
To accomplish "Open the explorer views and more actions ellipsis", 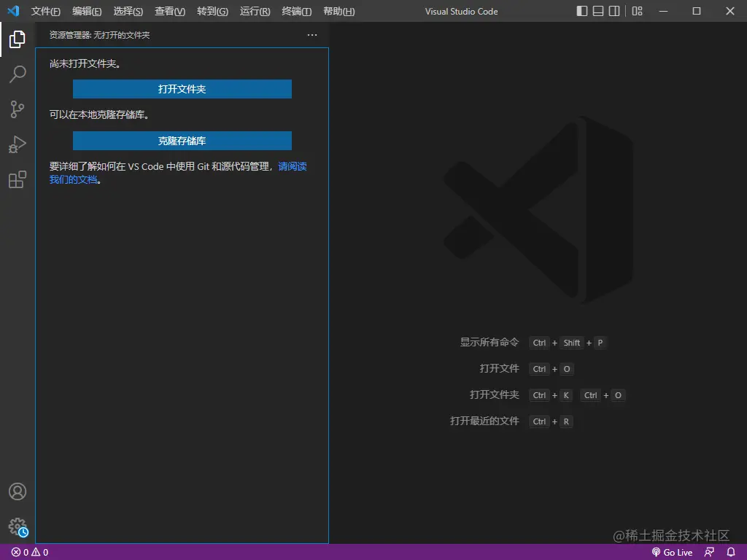I will click(312, 35).
